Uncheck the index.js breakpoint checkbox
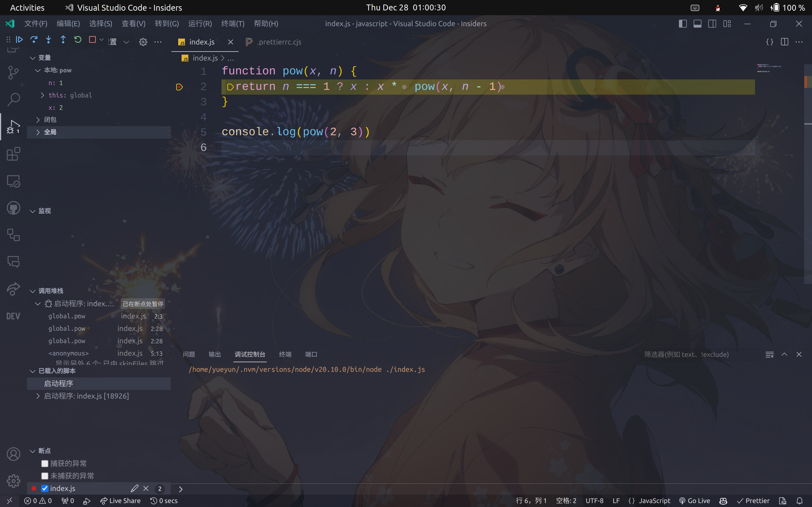This screenshot has height=507, width=812. coord(45,488)
